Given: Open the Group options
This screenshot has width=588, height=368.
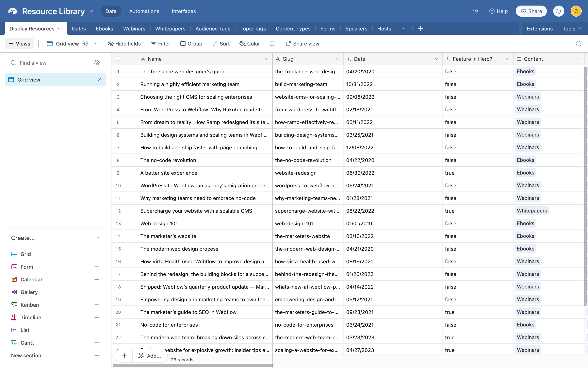Looking at the screenshot, I should coord(191,44).
